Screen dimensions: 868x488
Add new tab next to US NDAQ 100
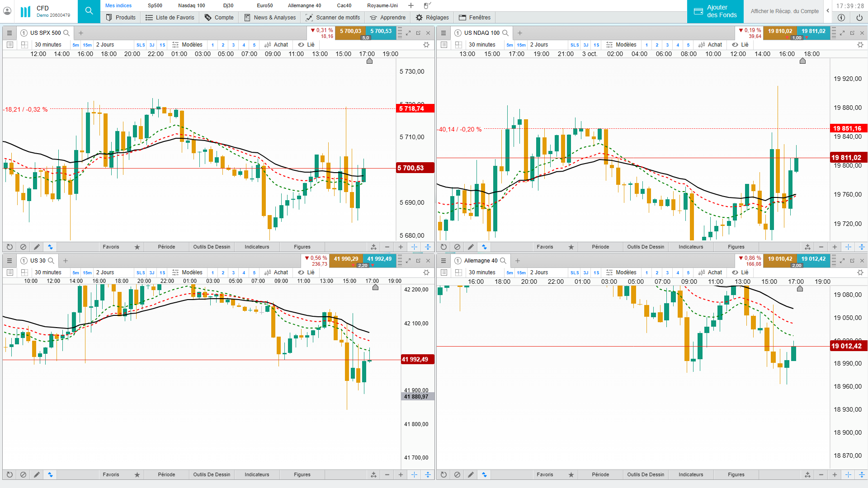pyautogui.click(x=520, y=33)
